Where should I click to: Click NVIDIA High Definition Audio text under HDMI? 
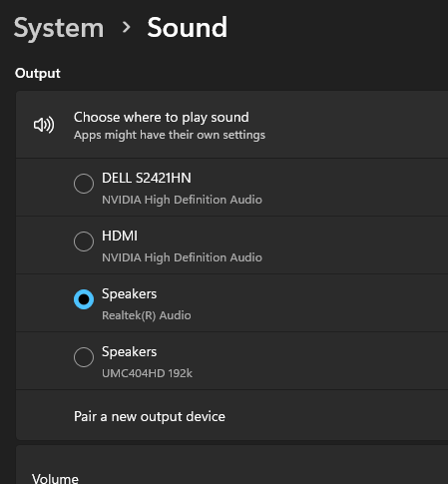click(182, 257)
